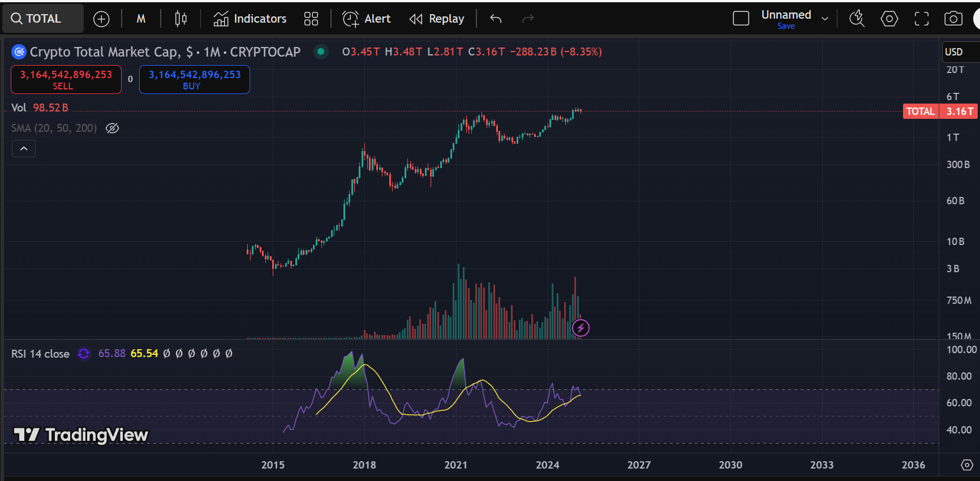The width and height of the screenshot is (980, 481).
Task: Toggle the layout select checkbox square
Action: (741, 19)
